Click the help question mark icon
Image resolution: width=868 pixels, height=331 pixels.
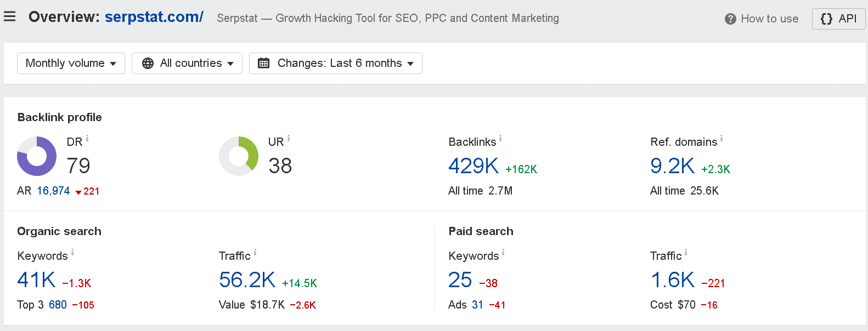tap(730, 19)
